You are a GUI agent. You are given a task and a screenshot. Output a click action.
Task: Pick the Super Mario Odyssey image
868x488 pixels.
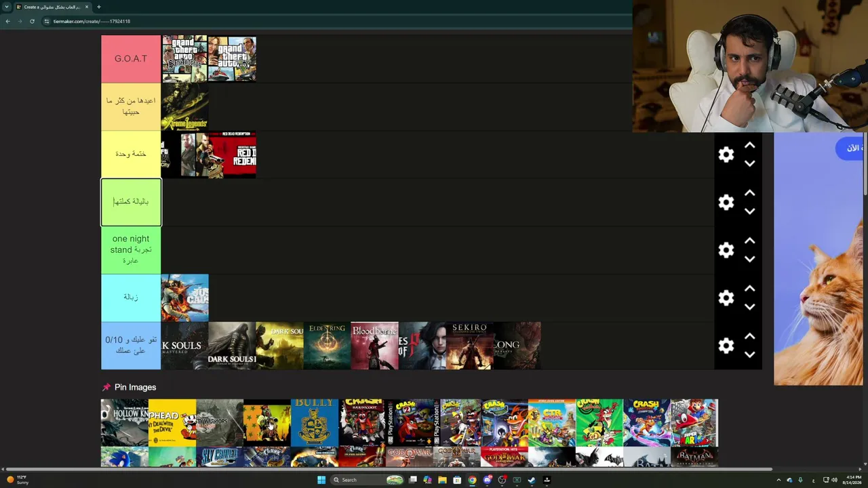pos(694,422)
